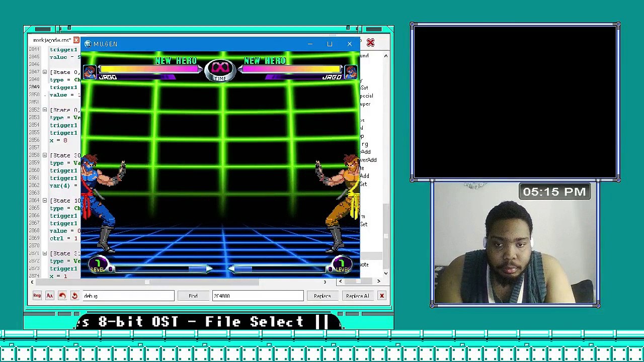Image resolution: width=644 pixels, height=362 pixels.
Task: Close the find and replace bar
Action: (x=382, y=296)
